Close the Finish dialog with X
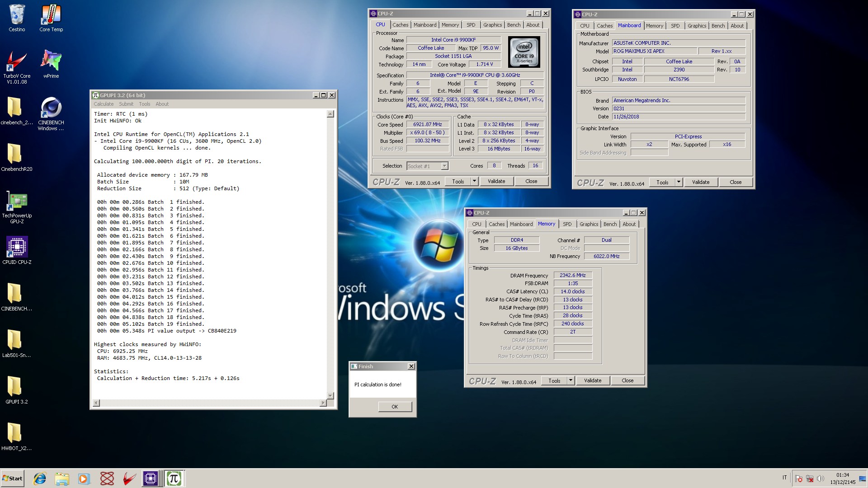The width and height of the screenshot is (868, 488). (411, 366)
